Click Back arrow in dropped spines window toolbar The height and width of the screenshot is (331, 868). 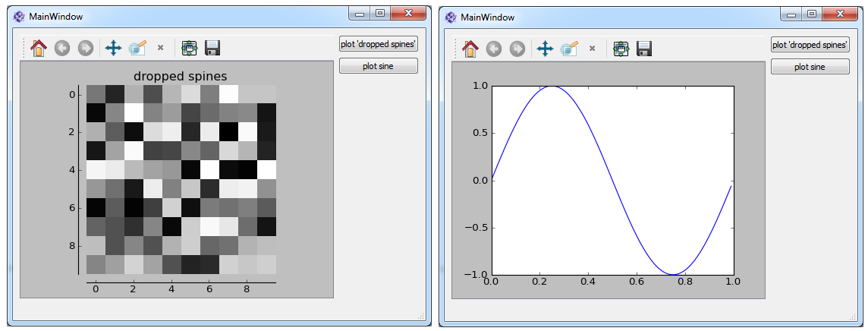pos(62,48)
